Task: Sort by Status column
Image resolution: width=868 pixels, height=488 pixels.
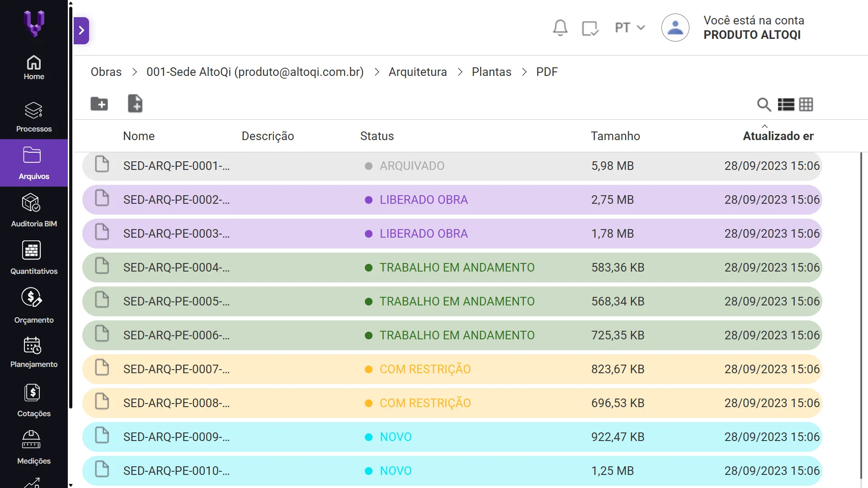Action: [x=377, y=136]
